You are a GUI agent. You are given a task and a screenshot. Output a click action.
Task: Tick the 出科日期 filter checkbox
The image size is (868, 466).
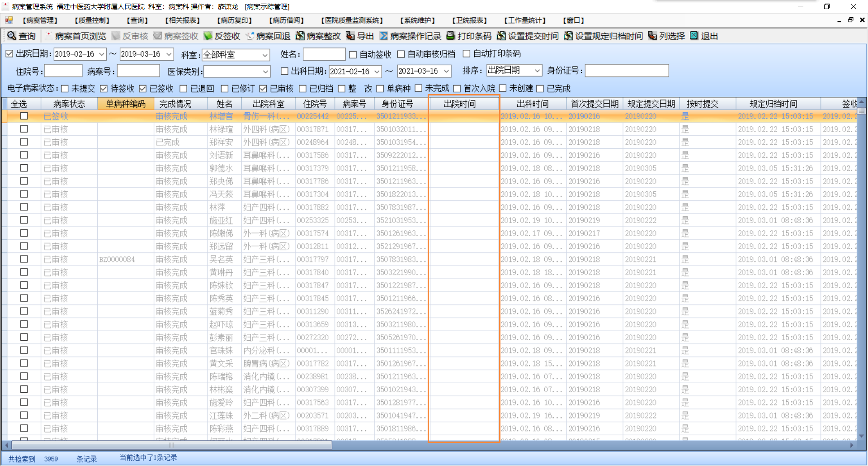[x=284, y=71]
